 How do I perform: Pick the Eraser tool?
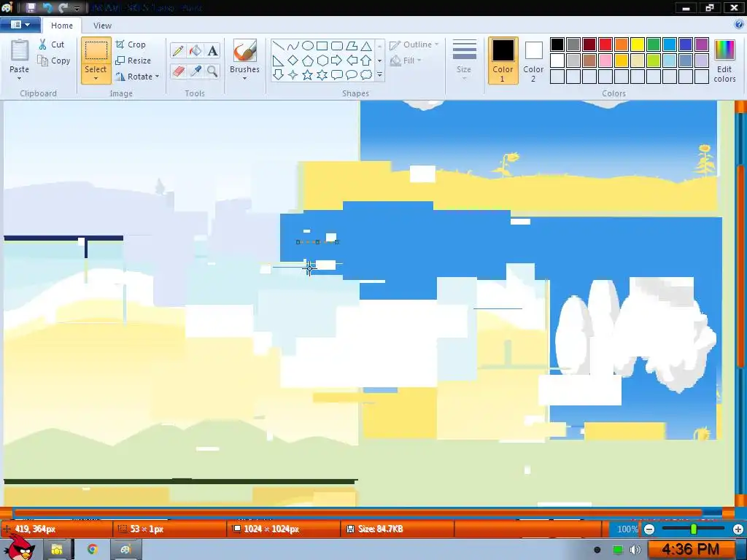point(178,71)
